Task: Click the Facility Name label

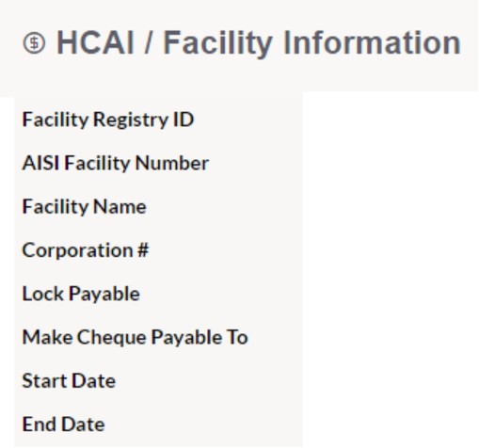Action: tap(85, 206)
